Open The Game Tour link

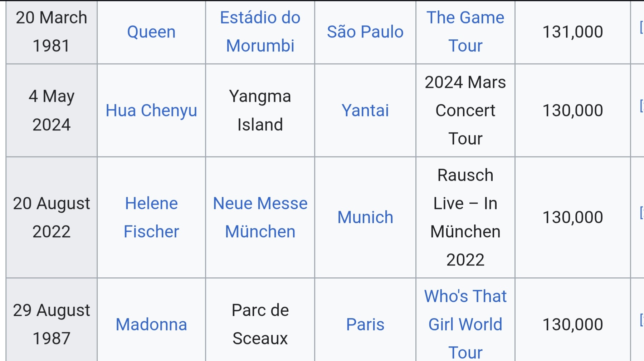tap(465, 31)
